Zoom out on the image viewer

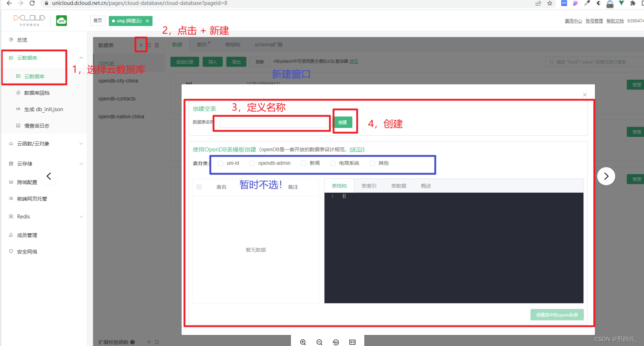click(x=319, y=342)
